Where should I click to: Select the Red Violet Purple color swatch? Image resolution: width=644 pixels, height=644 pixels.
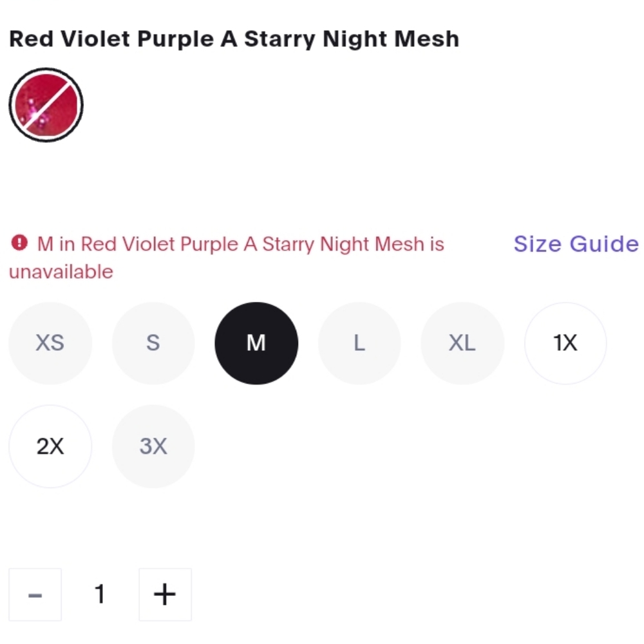click(x=46, y=105)
